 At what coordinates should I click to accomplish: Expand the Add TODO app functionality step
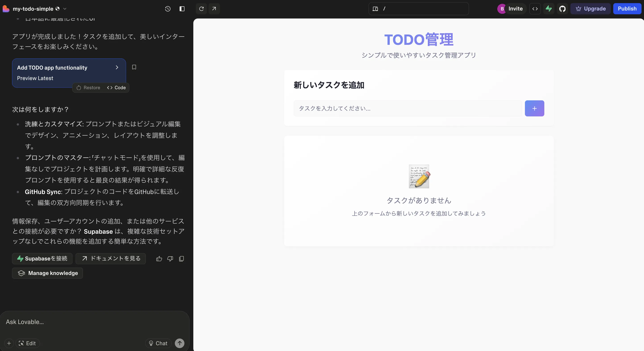click(x=117, y=68)
